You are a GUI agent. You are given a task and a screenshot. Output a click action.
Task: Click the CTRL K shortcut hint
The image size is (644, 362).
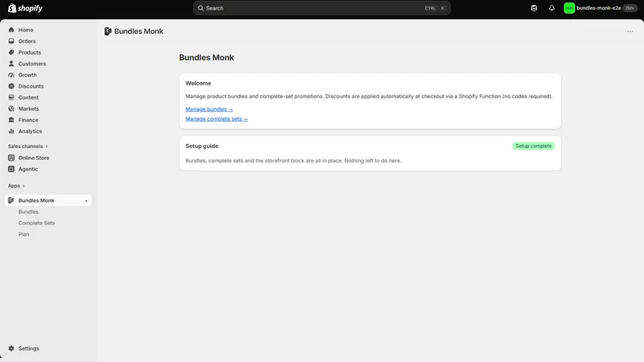(435, 8)
